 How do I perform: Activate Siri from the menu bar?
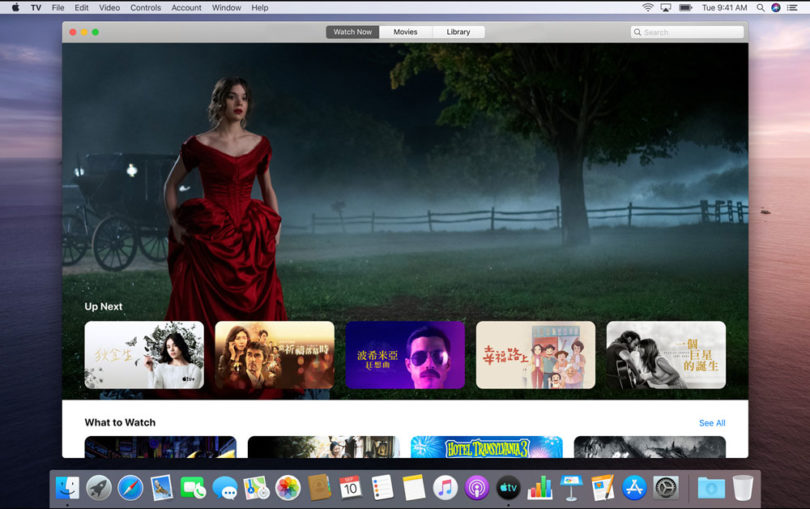[776, 8]
